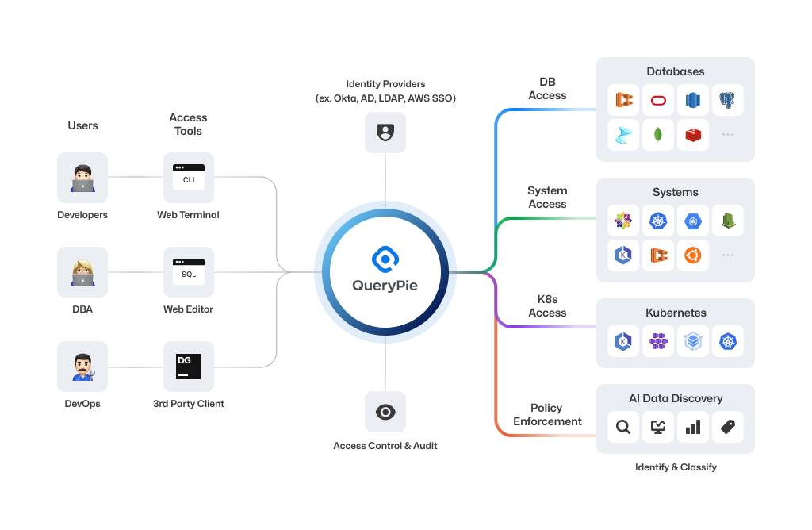
Task: Open the CLI Web Terminal icon
Action: click(x=189, y=178)
